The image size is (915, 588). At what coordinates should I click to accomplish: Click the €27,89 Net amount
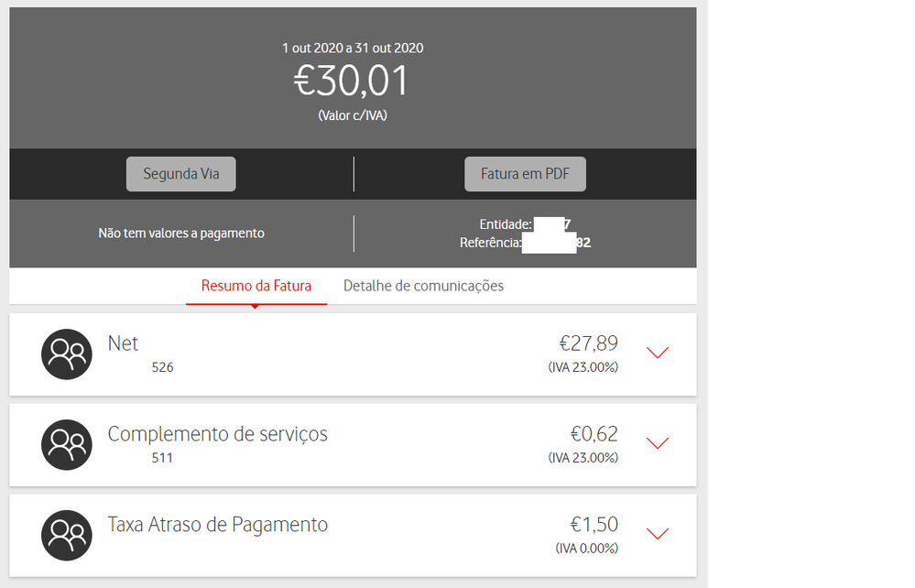[588, 343]
